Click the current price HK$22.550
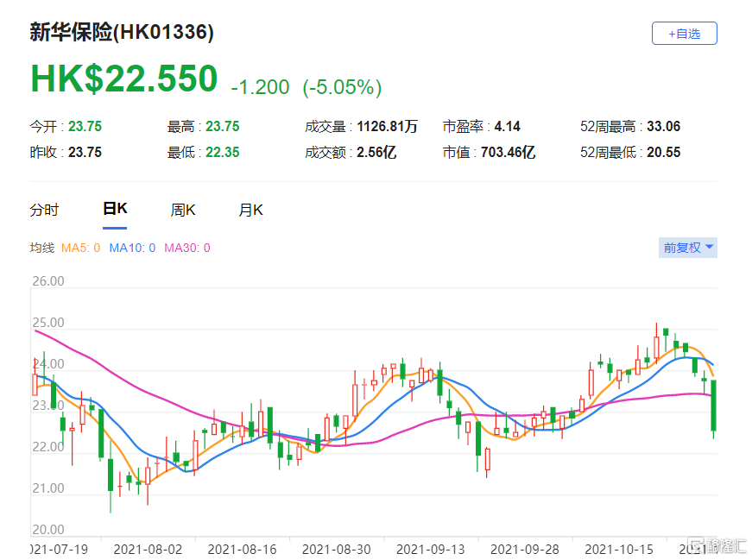 (124, 79)
